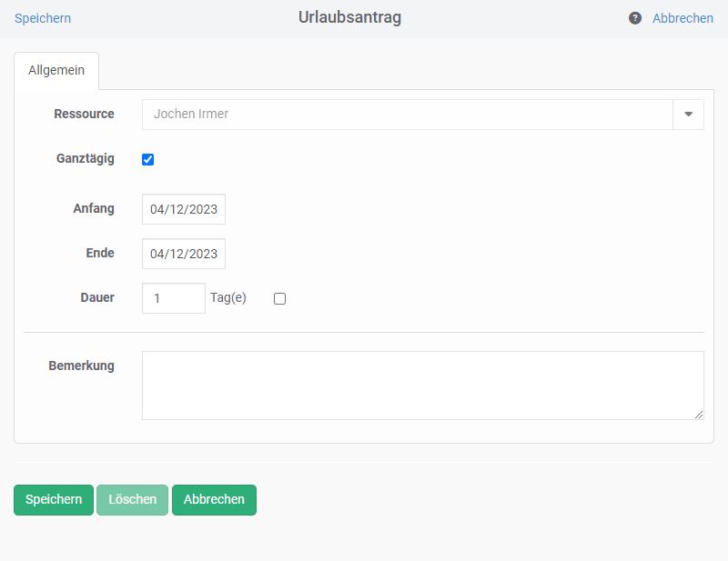Click the Ressource field label

coord(84,114)
